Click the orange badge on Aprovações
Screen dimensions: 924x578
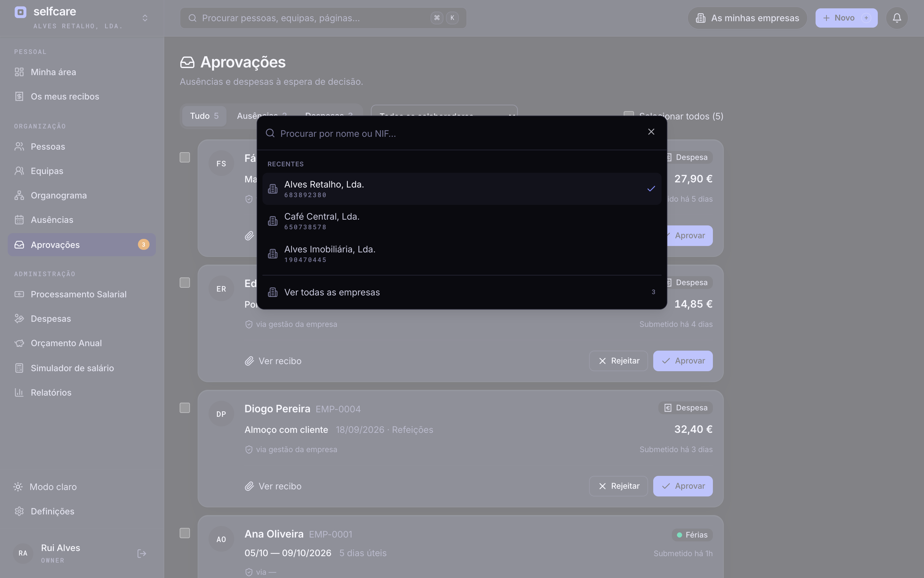tap(143, 245)
